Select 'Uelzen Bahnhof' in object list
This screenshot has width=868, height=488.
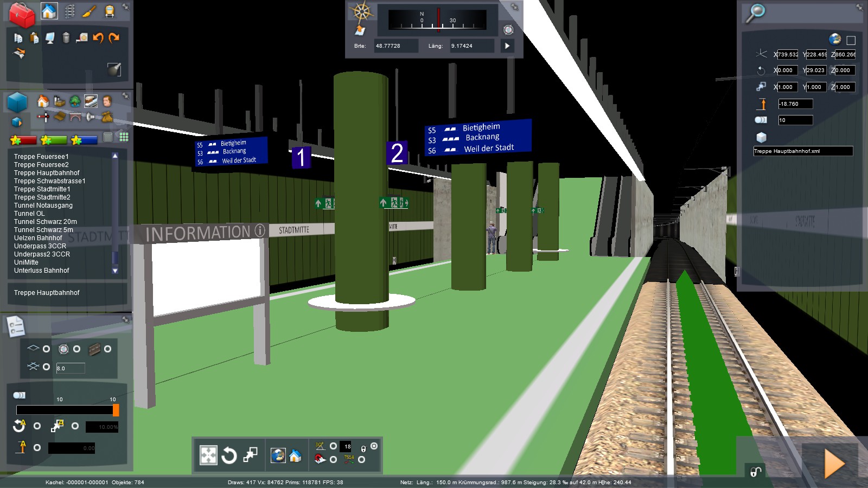click(38, 238)
